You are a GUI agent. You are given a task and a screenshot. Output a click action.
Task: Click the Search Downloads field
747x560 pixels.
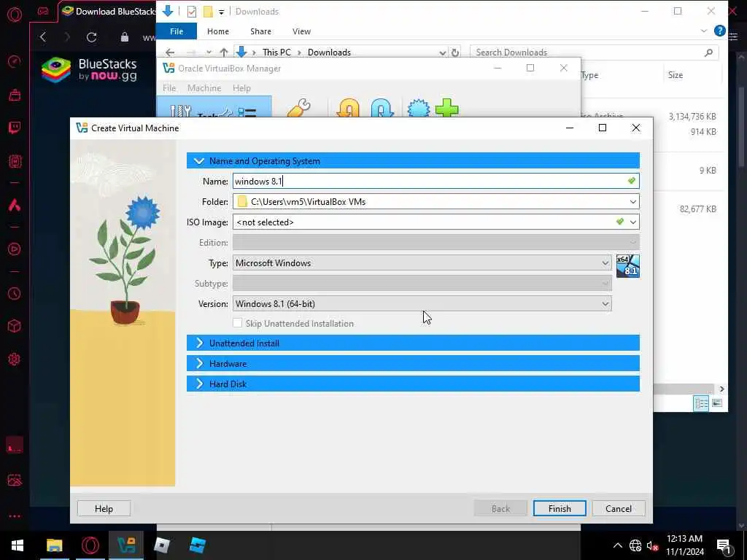point(594,52)
